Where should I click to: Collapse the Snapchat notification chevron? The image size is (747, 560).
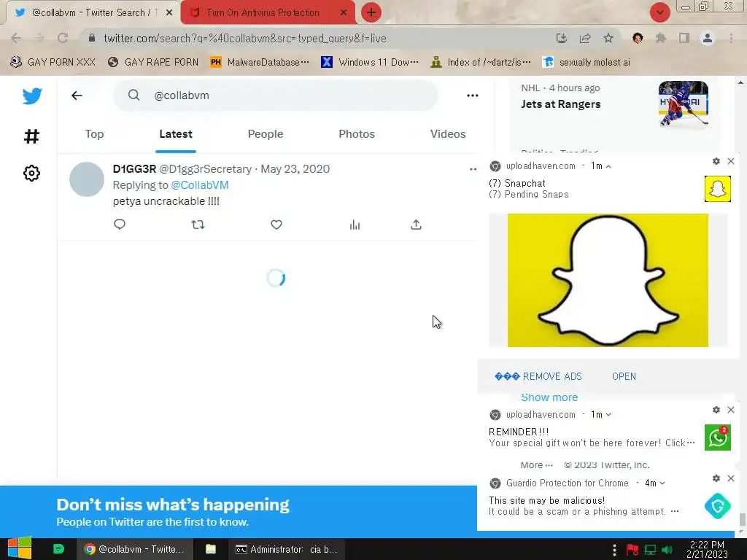pos(608,166)
